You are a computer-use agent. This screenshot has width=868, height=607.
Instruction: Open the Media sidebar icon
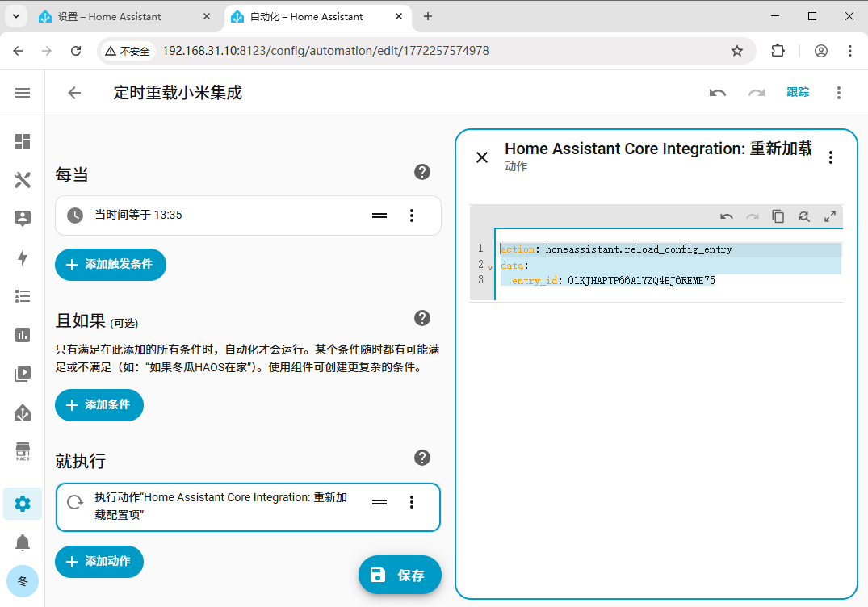[x=23, y=374]
